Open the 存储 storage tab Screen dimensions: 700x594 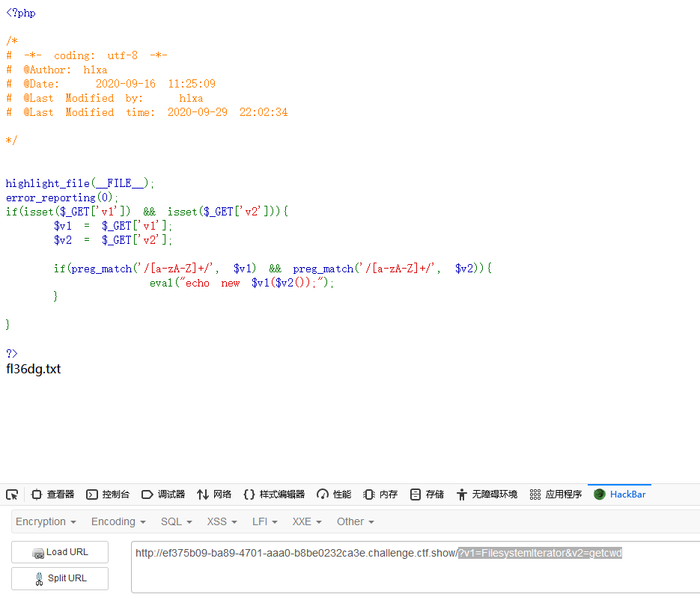click(x=427, y=494)
